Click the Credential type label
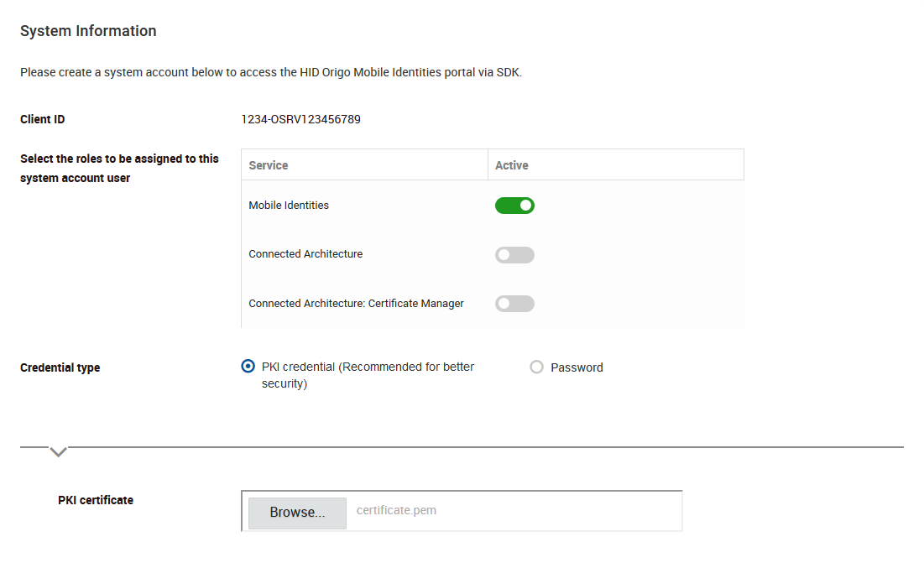924x568 pixels. (60, 367)
